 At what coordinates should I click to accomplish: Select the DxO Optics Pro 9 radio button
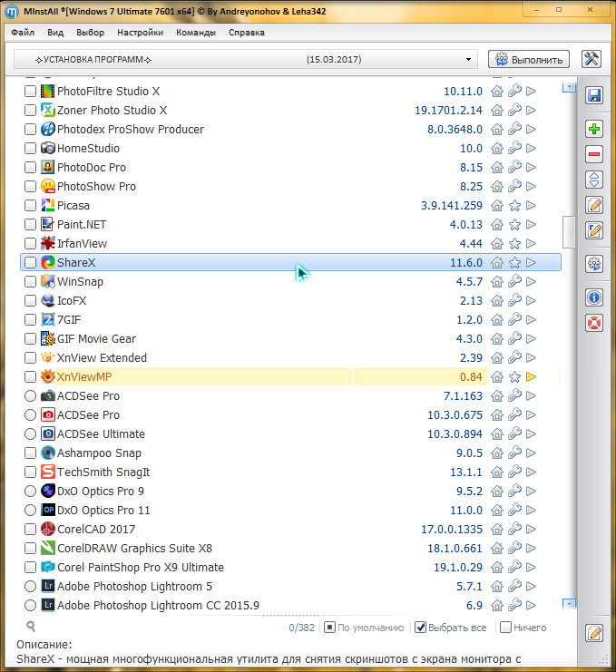30,491
